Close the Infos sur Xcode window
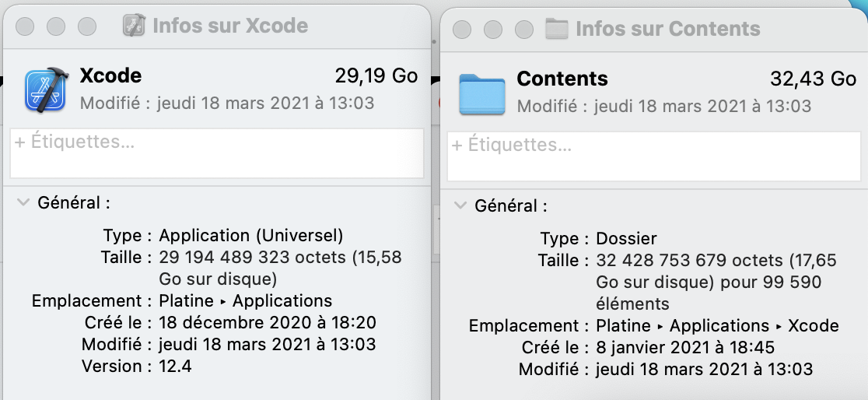 (25, 26)
